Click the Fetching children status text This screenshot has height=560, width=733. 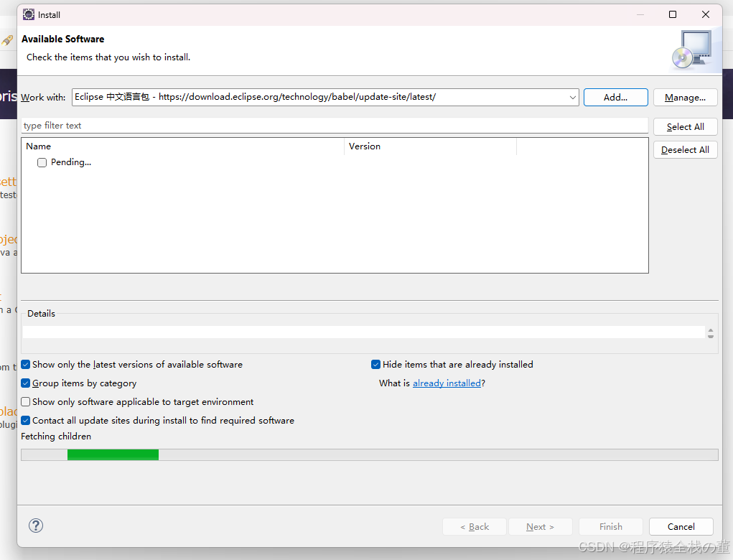pos(56,436)
